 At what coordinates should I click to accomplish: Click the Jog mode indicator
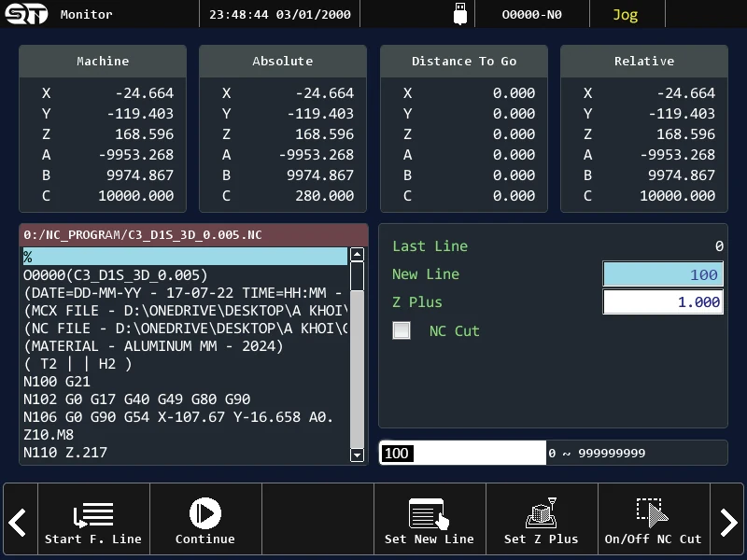[x=625, y=15]
